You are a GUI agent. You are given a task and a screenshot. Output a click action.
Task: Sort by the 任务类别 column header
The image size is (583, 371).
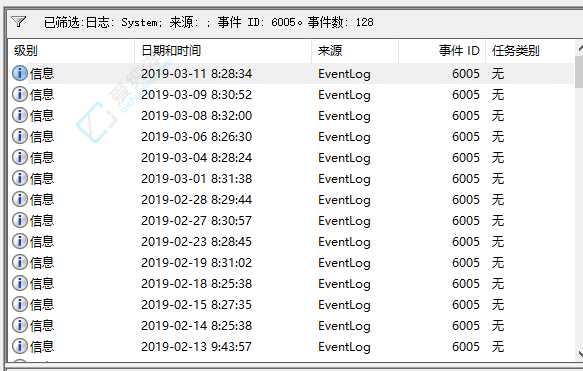coord(530,51)
